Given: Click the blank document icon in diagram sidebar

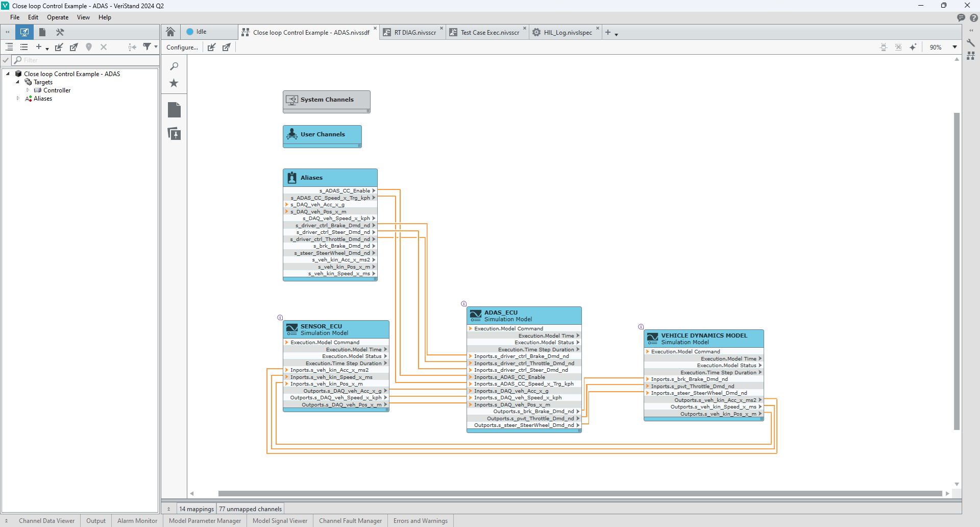Looking at the screenshot, I should click(x=174, y=110).
